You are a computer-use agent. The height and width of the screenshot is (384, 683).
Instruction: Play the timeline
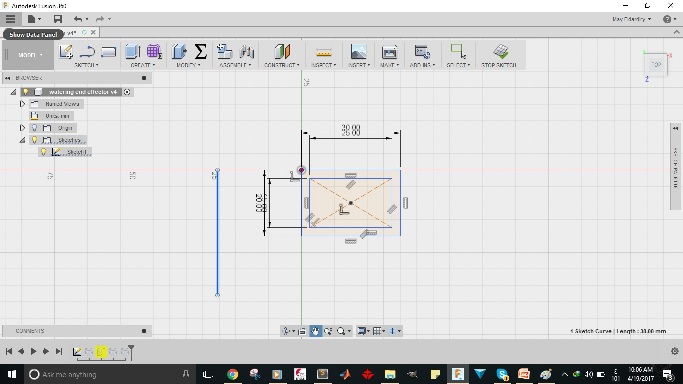click(33, 351)
